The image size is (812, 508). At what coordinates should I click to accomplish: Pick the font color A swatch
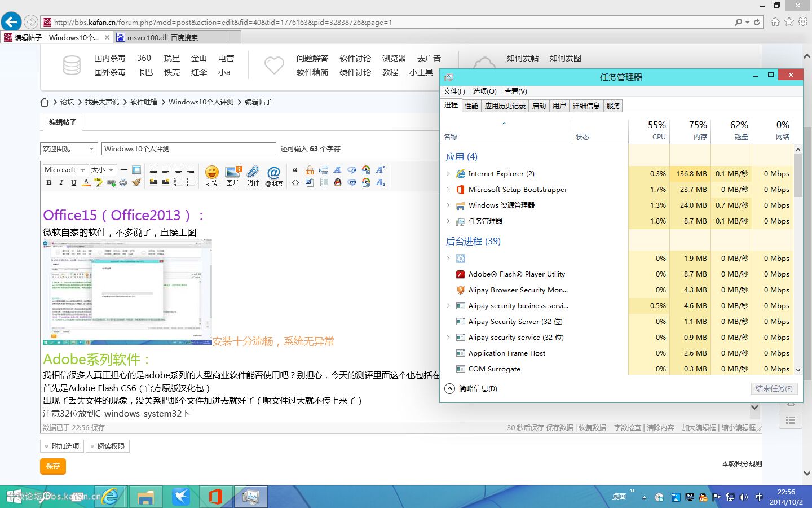(x=86, y=182)
